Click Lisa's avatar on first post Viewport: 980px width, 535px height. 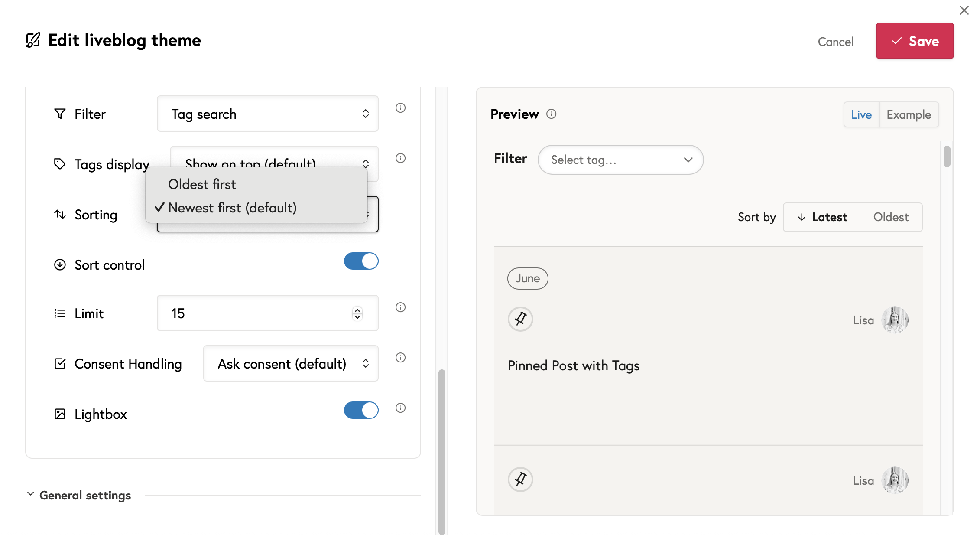[x=895, y=320]
